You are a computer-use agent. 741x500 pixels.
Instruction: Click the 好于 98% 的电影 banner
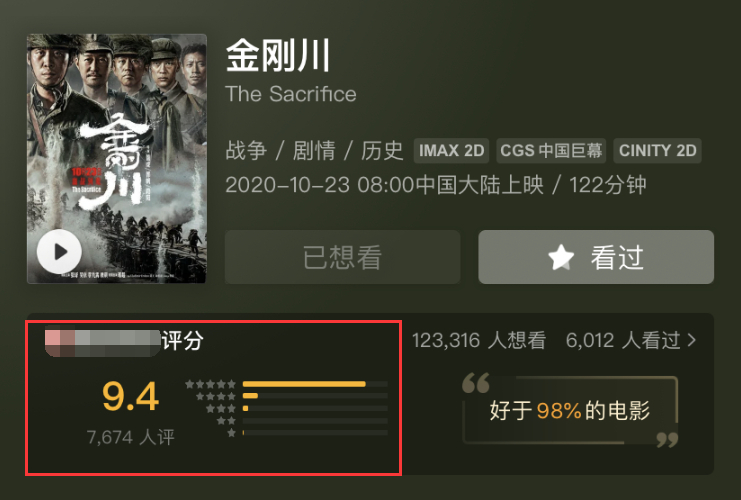[570, 411]
